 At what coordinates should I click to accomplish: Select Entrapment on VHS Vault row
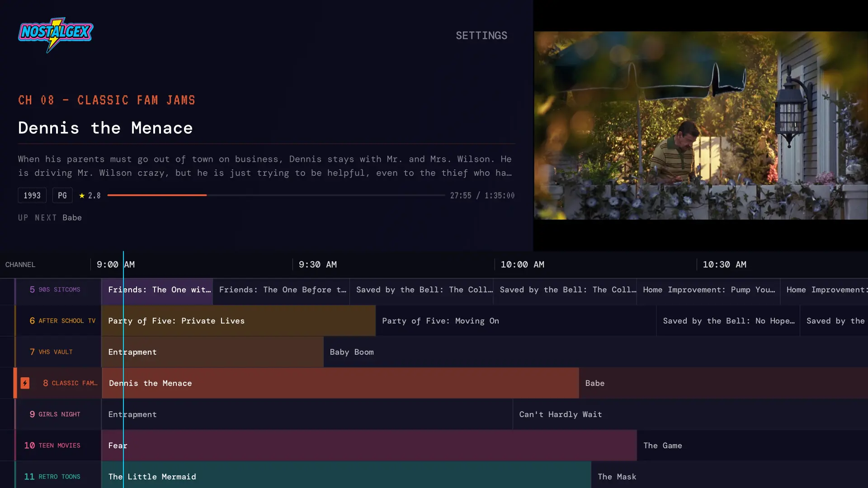[x=212, y=352]
